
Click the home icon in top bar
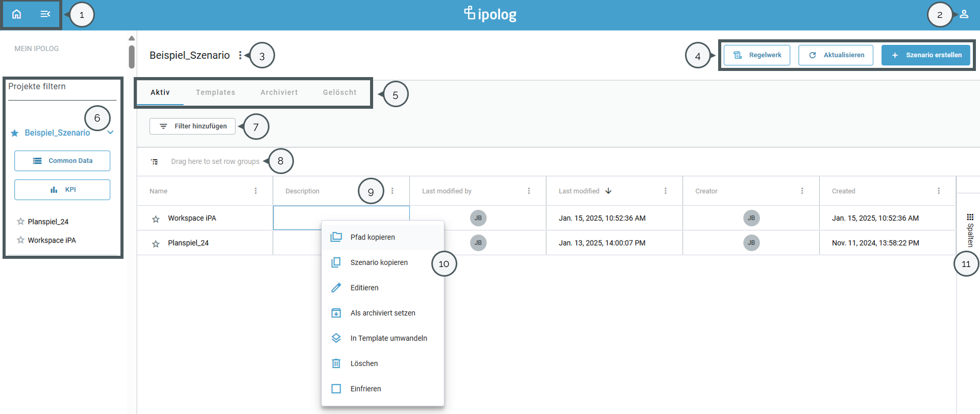pos(17,14)
